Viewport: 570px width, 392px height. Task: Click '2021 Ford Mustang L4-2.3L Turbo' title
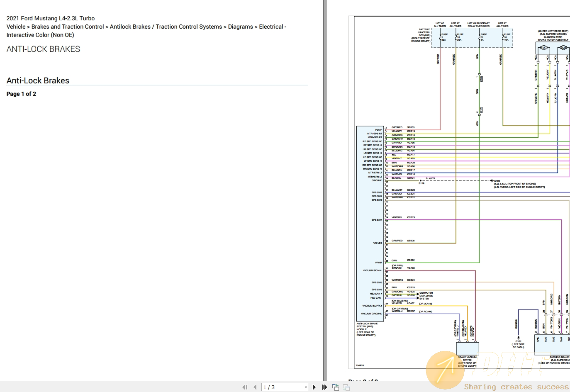click(51, 18)
